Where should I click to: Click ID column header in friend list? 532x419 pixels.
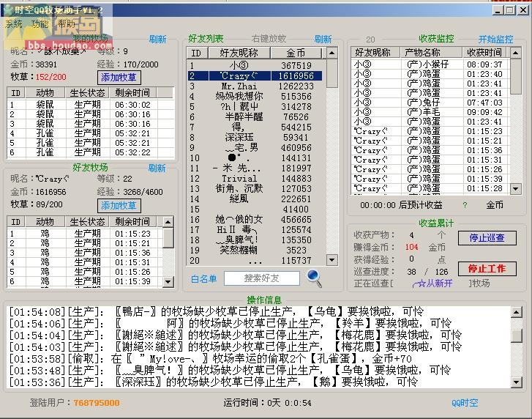pos(197,53)
